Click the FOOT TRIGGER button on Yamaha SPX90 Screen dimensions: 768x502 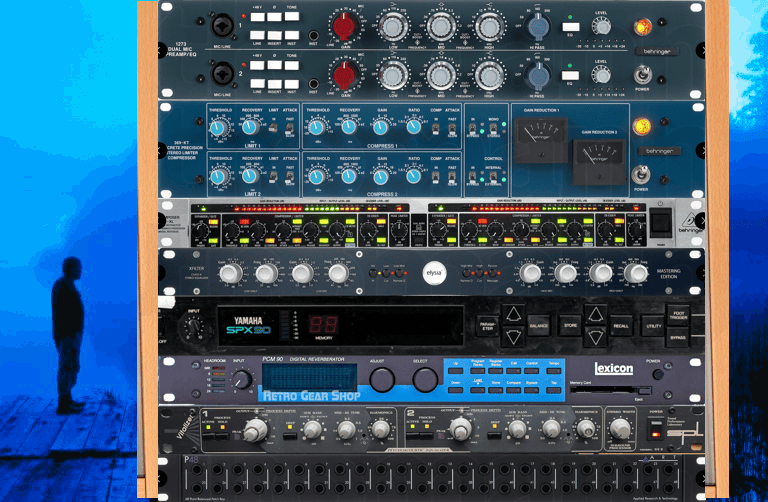click(x=678, y=314)
